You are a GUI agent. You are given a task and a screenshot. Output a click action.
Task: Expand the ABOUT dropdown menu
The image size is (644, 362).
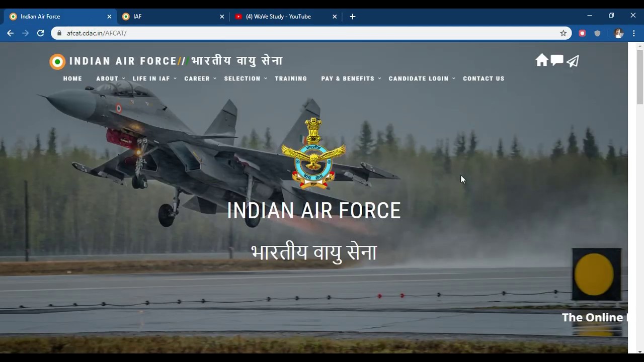click(x=110, y=78)
